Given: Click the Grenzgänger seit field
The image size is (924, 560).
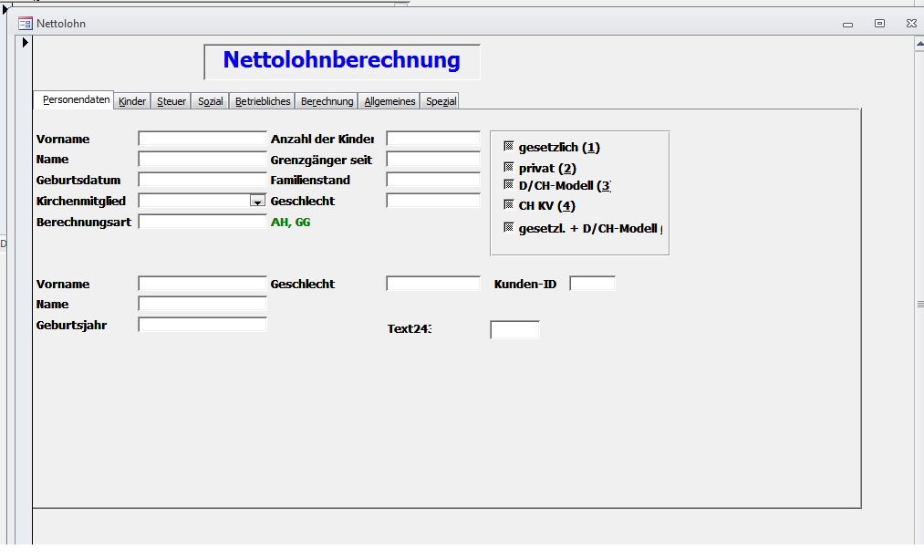Looking at the screenshot, I should 433,160.
